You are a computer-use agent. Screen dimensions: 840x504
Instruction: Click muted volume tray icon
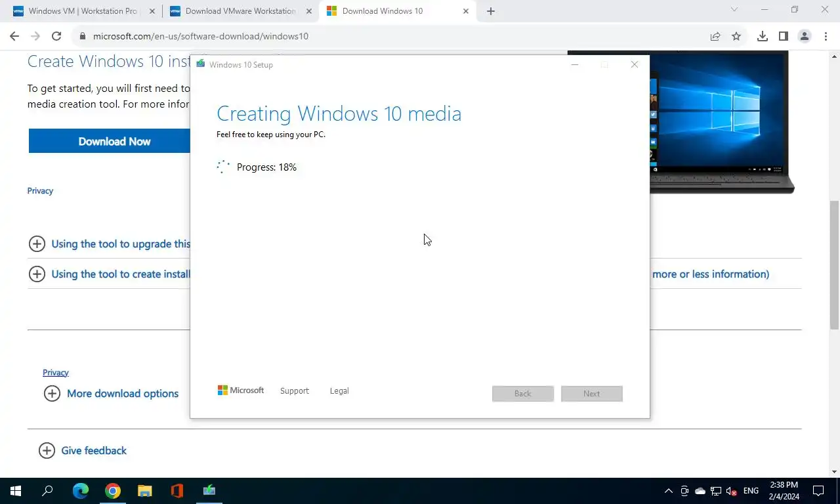pyautogui.click(x=732, y=491)
